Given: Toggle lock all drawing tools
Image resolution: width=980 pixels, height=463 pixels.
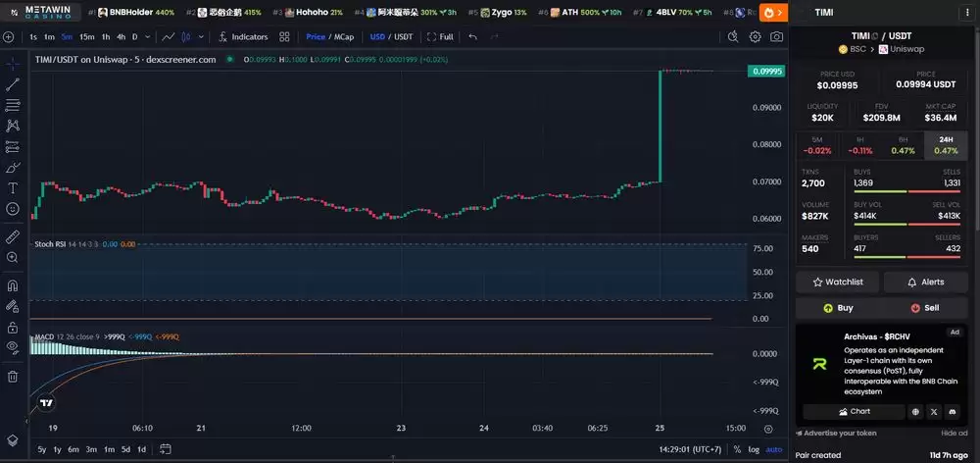Looking at the screenshot, I should pos(13,328).
